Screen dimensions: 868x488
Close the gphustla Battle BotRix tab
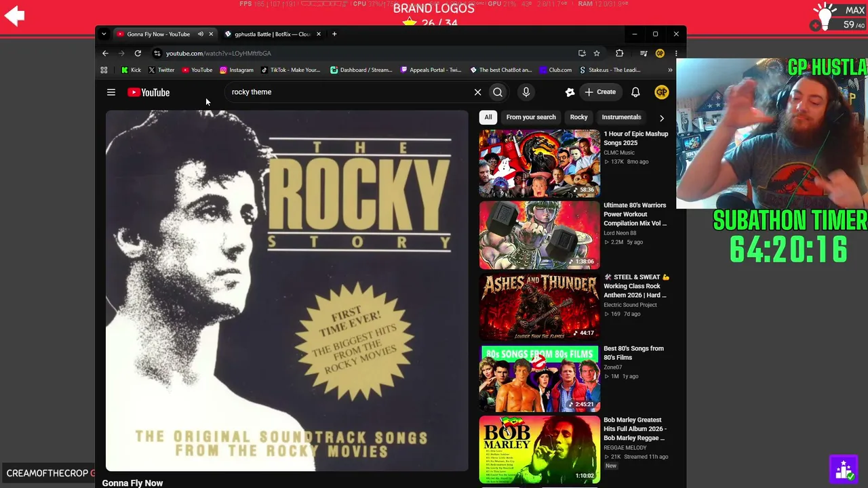click(x=318, y=34)
